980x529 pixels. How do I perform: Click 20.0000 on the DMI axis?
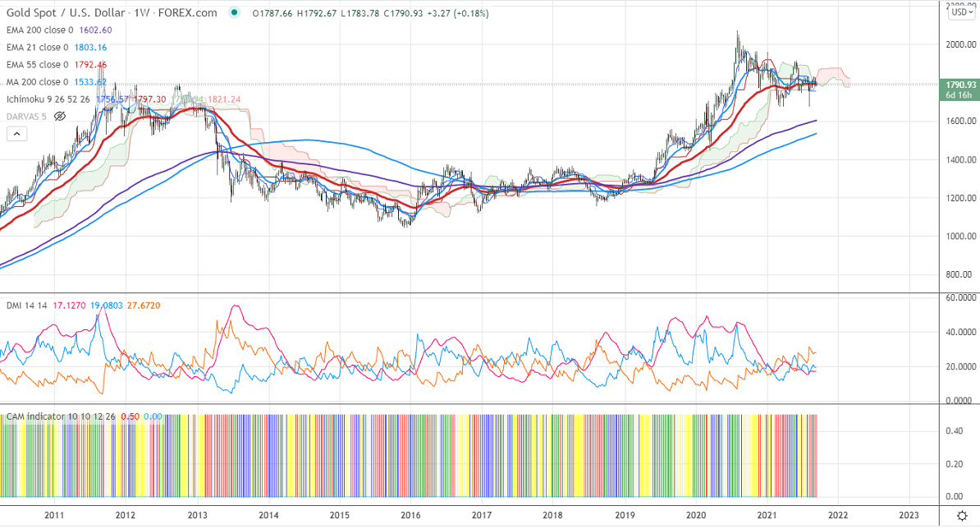(x=960, y=367)
